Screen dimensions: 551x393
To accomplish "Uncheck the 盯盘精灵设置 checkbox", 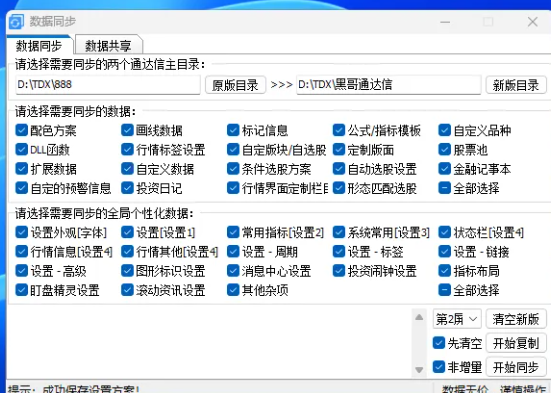I will click(x=22, y=290).
